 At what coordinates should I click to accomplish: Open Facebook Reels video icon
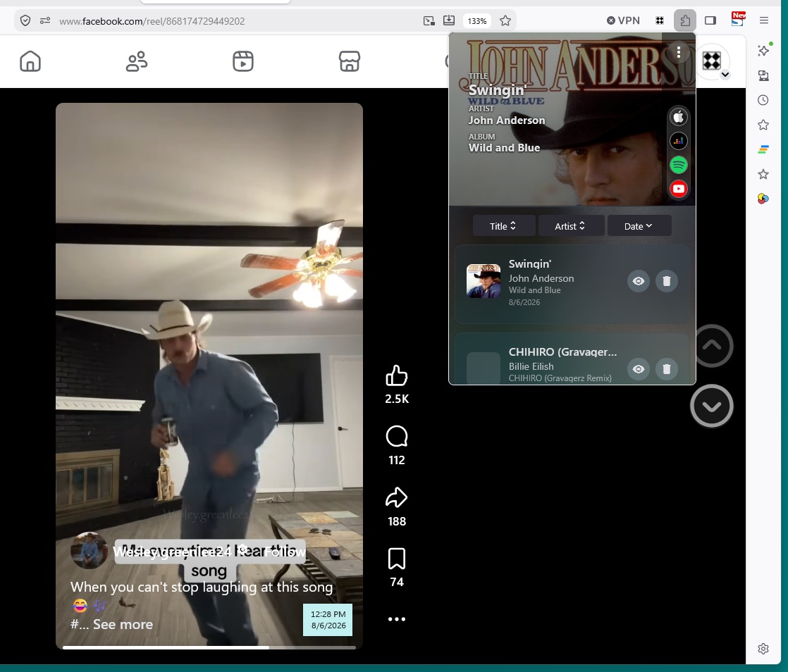click(243, 61)
